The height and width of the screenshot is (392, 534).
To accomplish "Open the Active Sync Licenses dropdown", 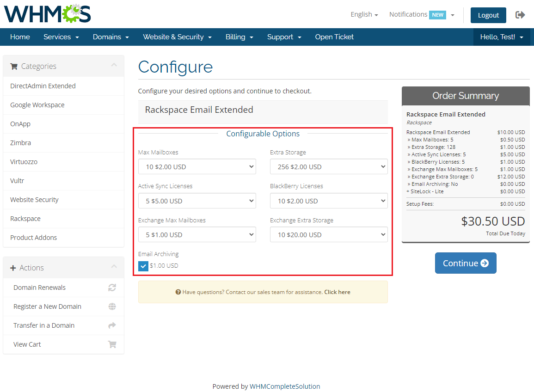I will [x=197, y=201].
